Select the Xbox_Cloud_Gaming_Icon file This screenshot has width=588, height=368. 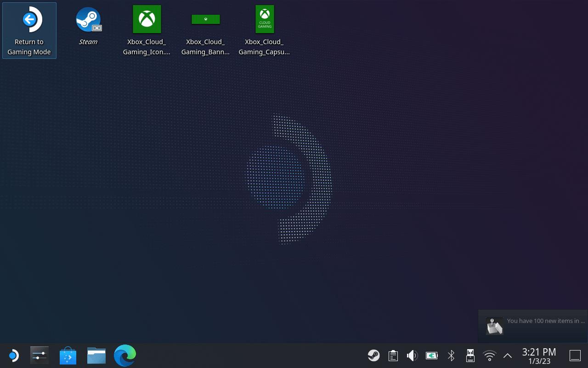(147, 30)
